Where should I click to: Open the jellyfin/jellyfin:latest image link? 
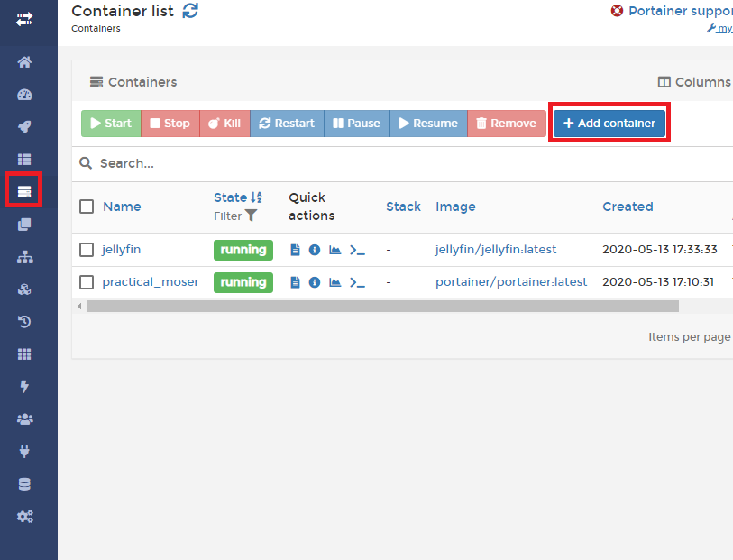[x=496, y=250]
